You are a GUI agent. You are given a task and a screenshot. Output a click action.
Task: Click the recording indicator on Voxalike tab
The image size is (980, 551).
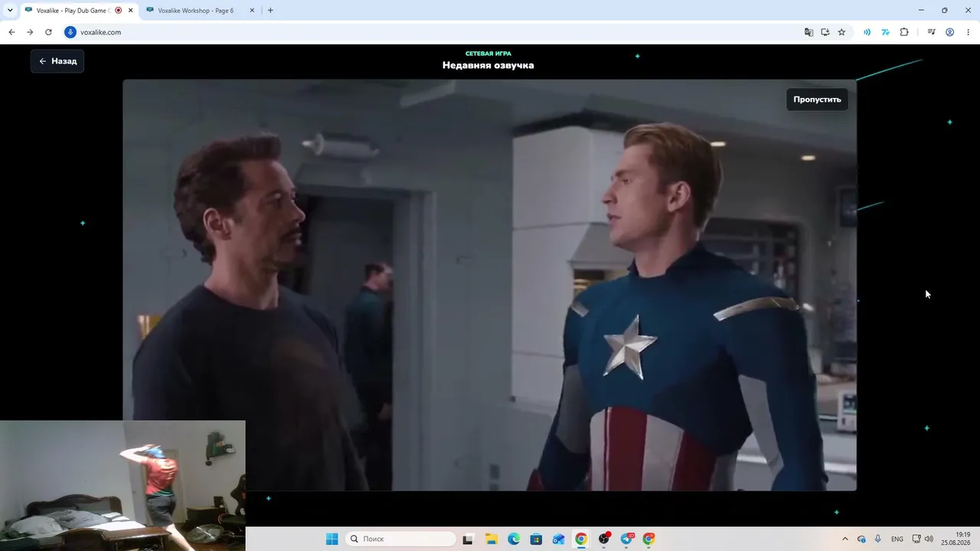[119, 11]
